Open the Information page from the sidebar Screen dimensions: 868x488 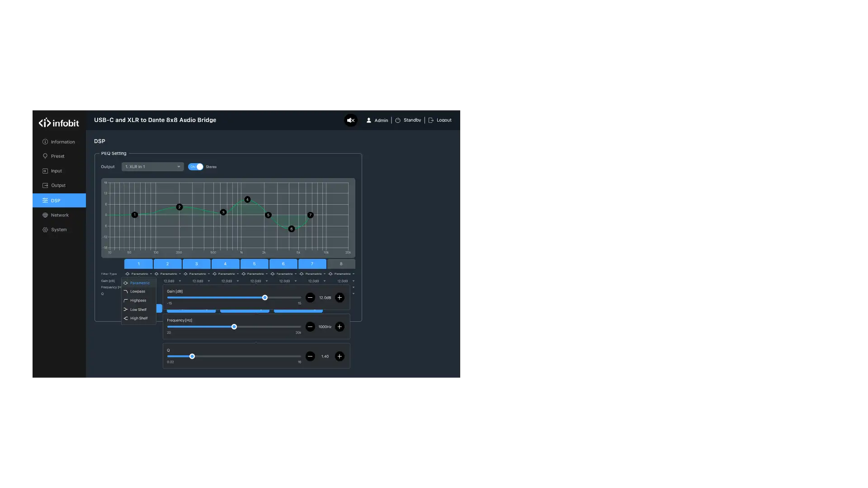[x=59, y=142]
